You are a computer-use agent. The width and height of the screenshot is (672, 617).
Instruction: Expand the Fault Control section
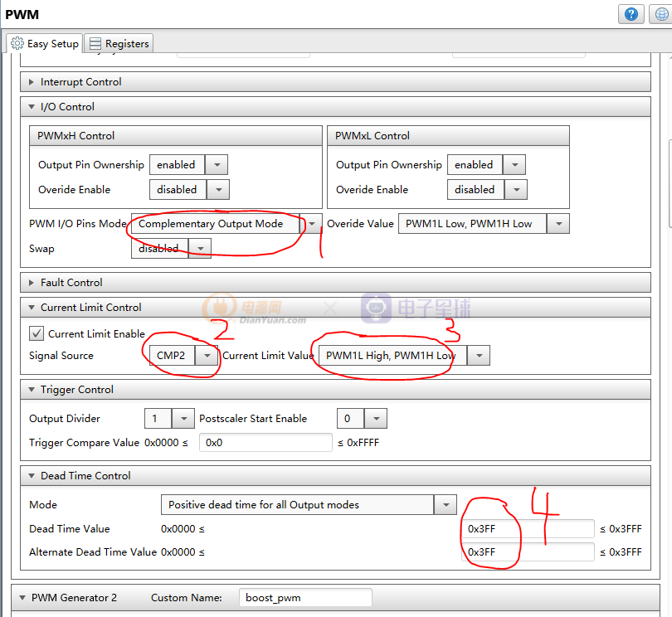click(x=32, y=283)
